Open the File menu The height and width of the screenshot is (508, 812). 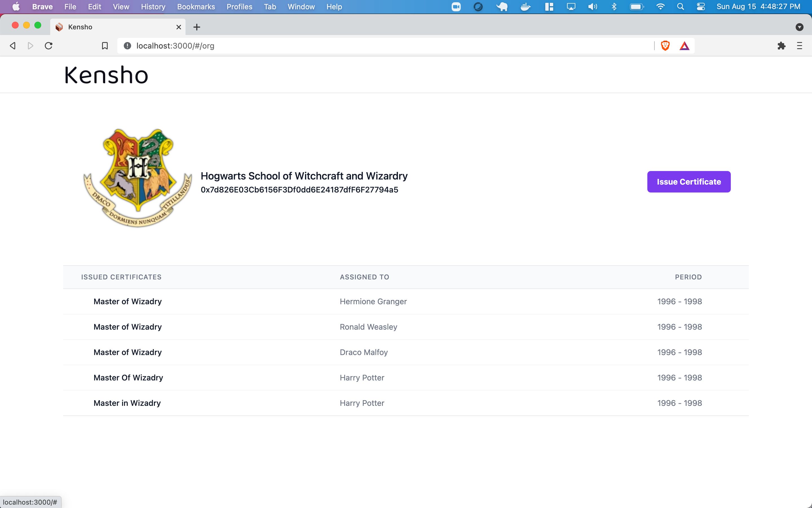coord(70,7)
